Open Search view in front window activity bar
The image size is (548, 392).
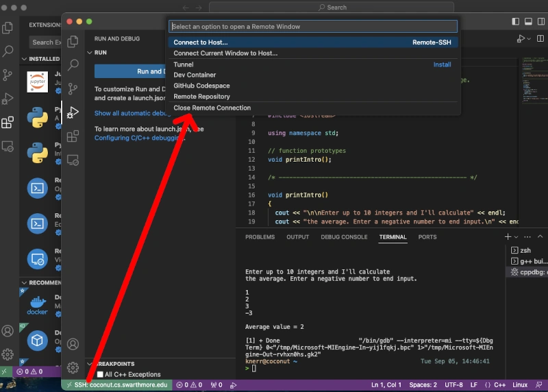coord(73,65)
